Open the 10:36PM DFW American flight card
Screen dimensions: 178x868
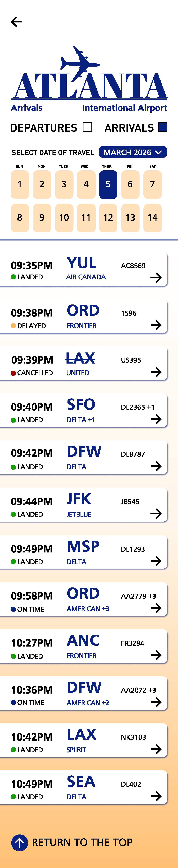pos(83,694)
